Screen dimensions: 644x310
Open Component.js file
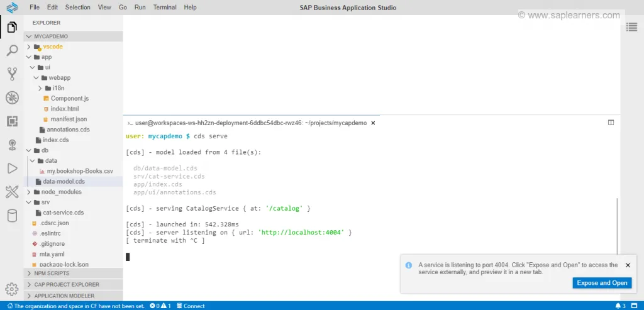pos(73,99)
